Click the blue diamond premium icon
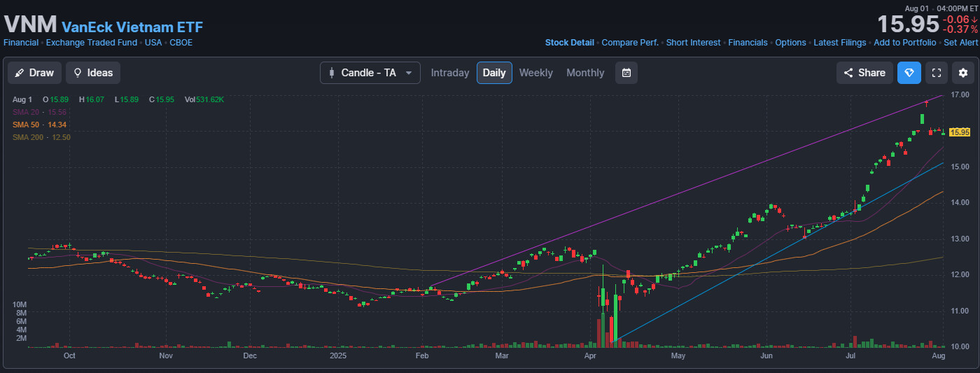Screen dimensions: 980x373 click(909, 73)
